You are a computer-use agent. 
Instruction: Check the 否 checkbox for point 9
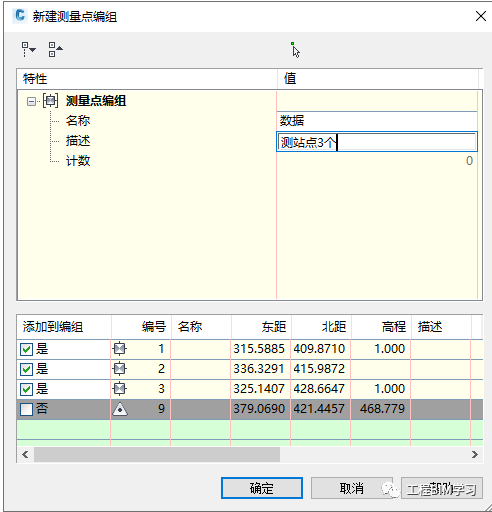coord(26,409)
